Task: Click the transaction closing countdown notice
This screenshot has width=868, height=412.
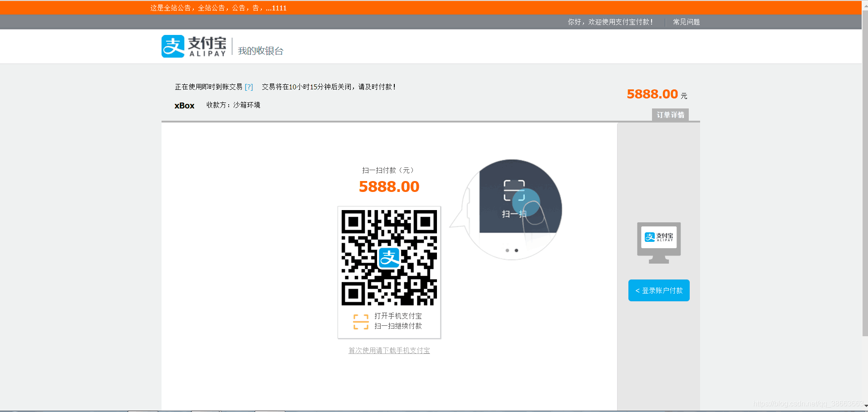Action: 329,87
